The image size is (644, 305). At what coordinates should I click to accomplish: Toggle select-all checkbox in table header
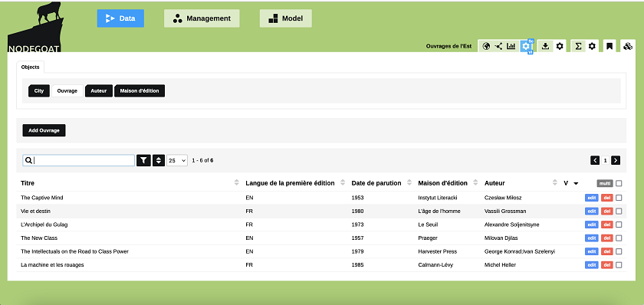[x=619, y=183]
